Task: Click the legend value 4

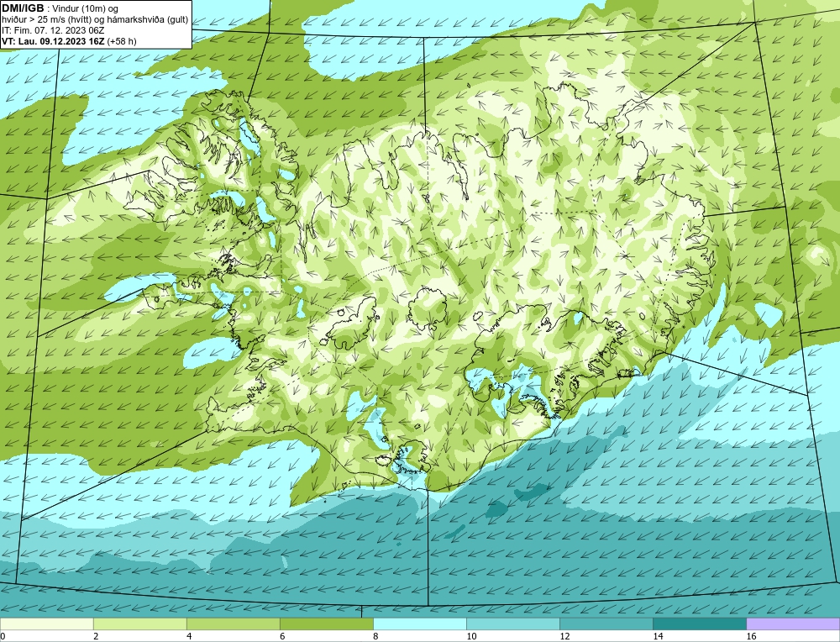Action: 189,636
